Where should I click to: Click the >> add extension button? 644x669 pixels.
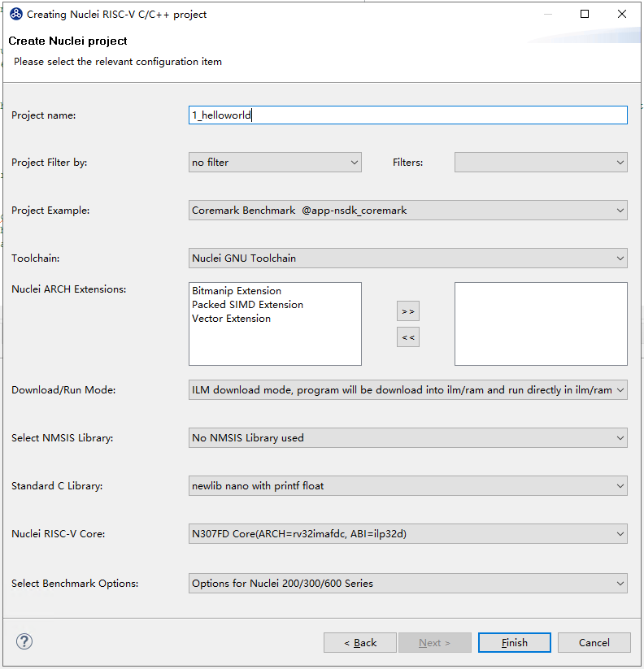pyautogui.click(x=407, y=311)
